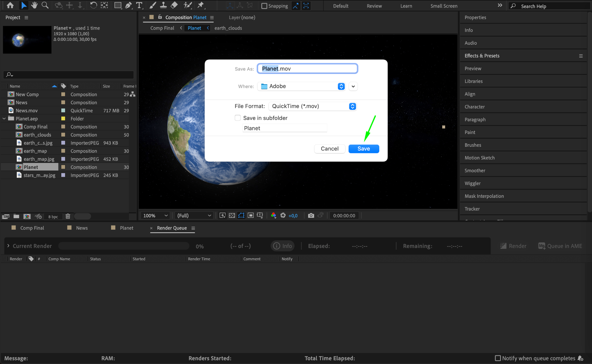Screen dimensions: 592x364
Task: Enable Notify when queue completes
Action: pos(498,358)
